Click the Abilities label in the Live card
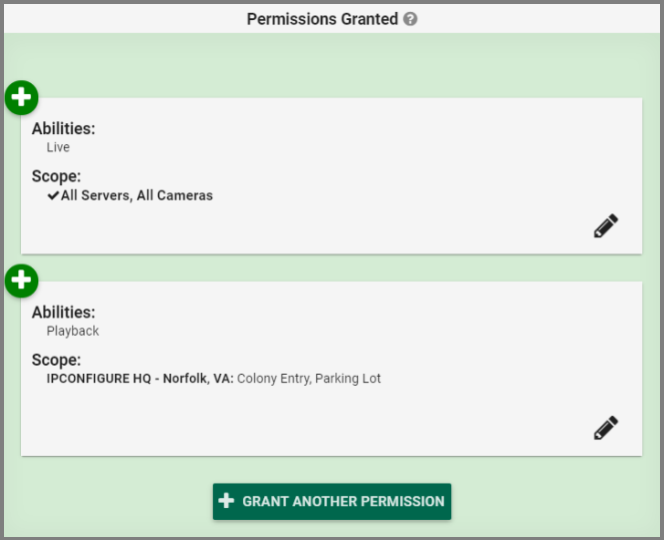Image resolution: width=664 pixels, height=540 pixels. point(63,129)
